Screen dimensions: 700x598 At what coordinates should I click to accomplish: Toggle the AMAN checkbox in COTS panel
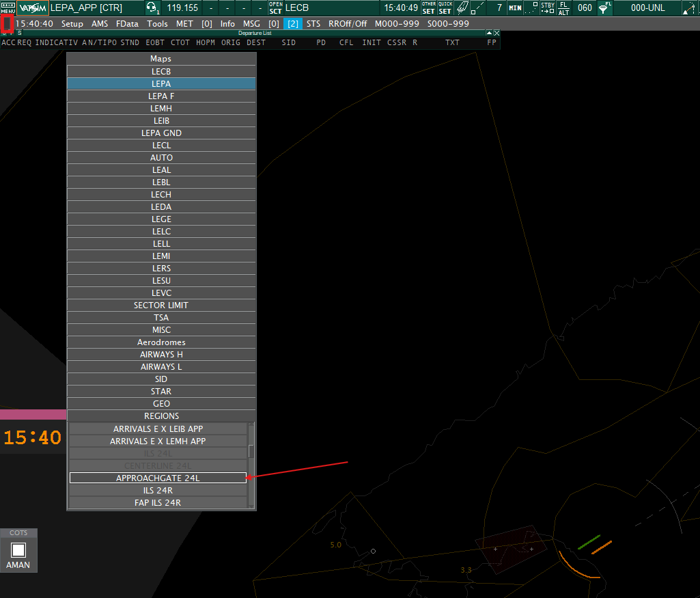pos(18,549)
